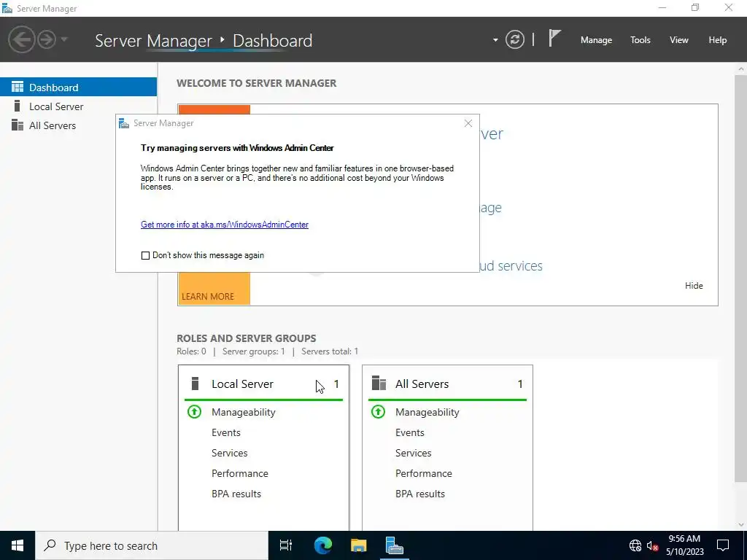Click the Servers total: 1 summary text

[x=330, y=351]
